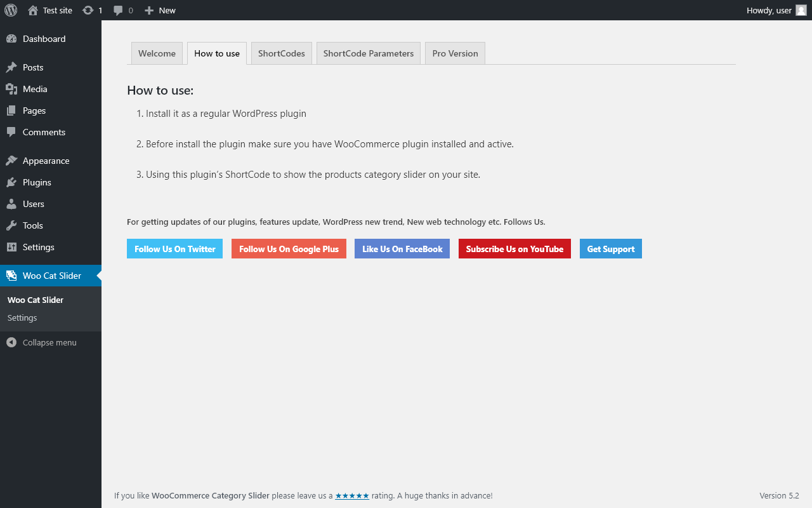Screen dimensions: 812x508
Task: Open the ShortCodes tab
Action: point(282,53)
